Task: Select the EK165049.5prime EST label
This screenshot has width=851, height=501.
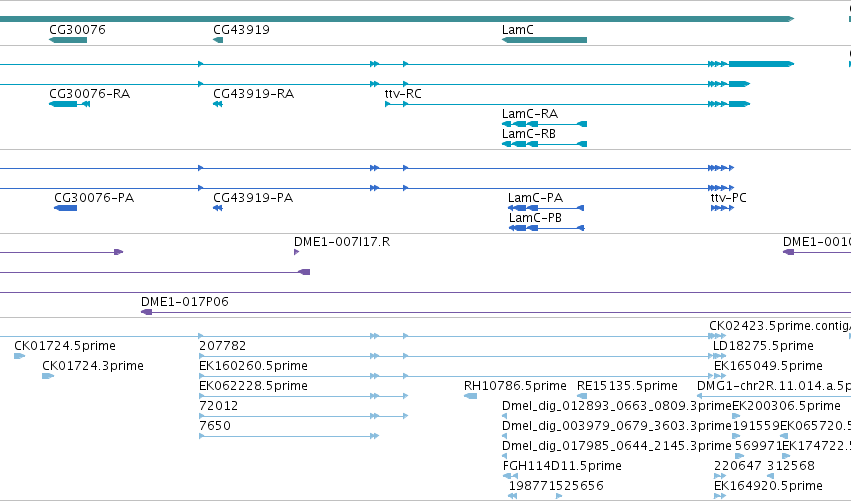Action: tap(769, 366)
